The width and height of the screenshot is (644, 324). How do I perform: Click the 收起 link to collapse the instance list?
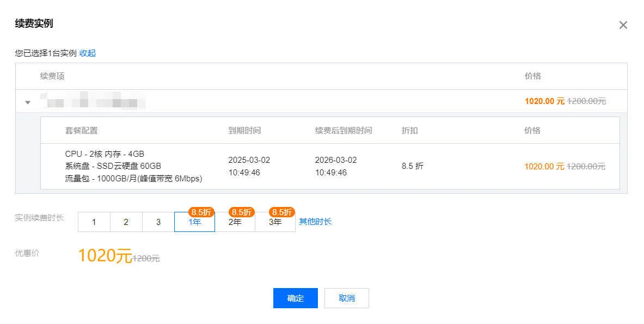[x=87, y=53]
